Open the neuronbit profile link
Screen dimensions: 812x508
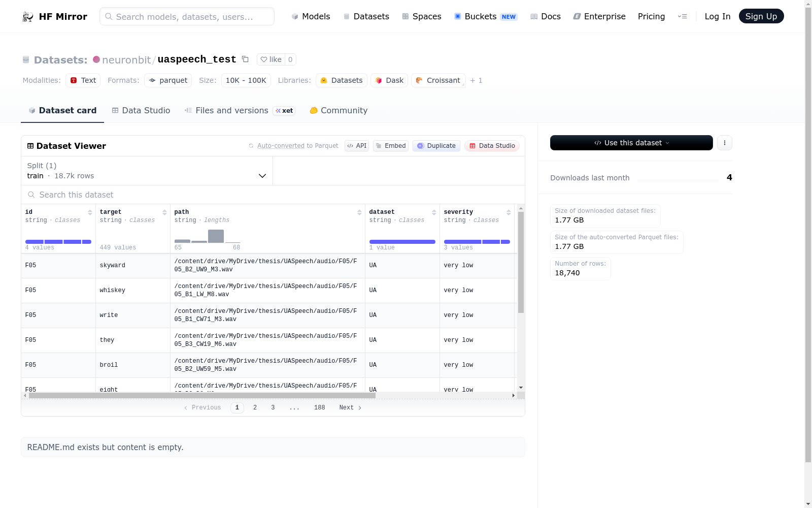tap(126, 60)
